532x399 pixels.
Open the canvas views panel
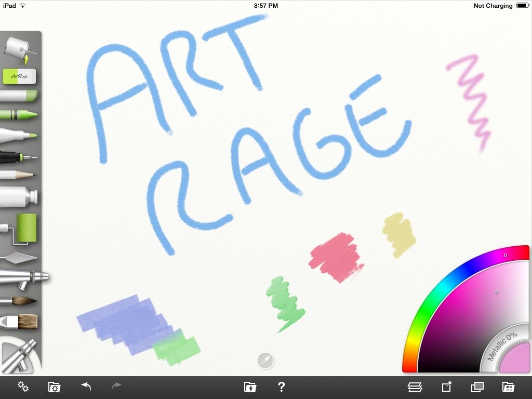476,387
